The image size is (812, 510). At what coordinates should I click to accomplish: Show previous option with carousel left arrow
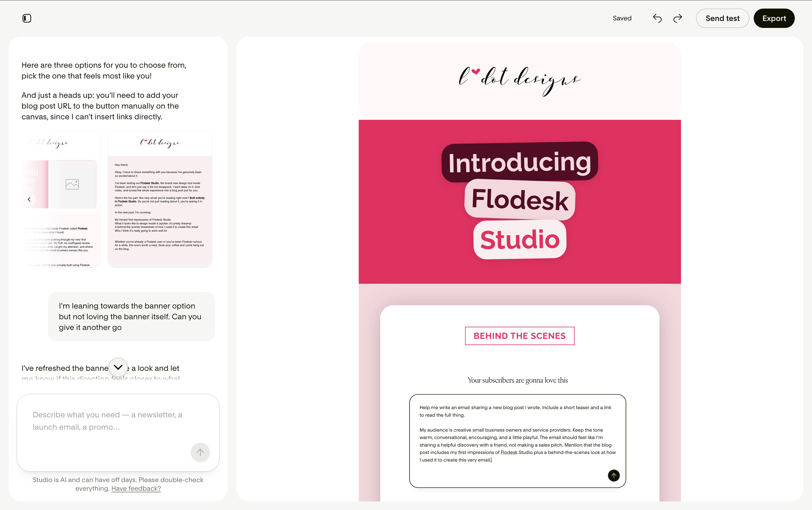pos(29,199)
